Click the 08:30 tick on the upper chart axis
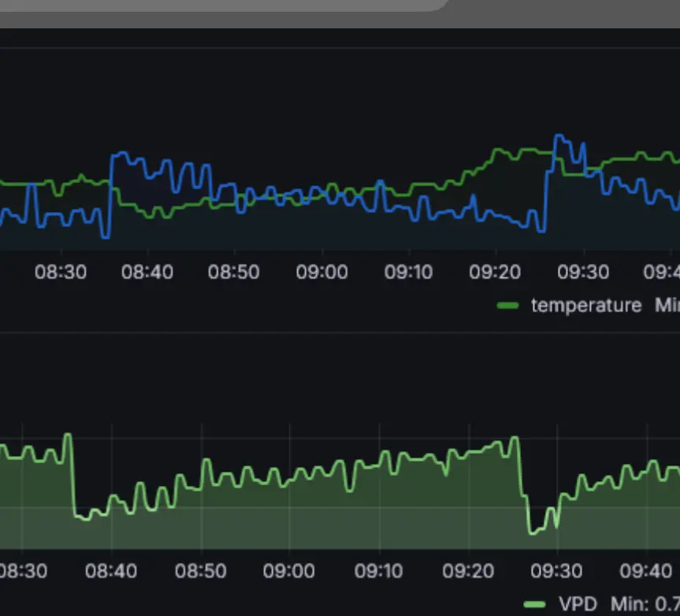Image resolution: width=680 pixels, height=616 pixels. 61,273
